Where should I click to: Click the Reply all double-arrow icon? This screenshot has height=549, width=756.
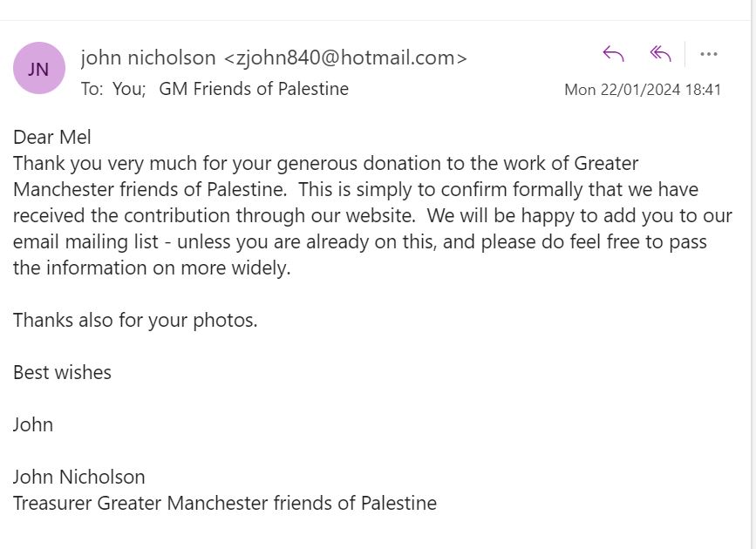click(x=660, y=54)
